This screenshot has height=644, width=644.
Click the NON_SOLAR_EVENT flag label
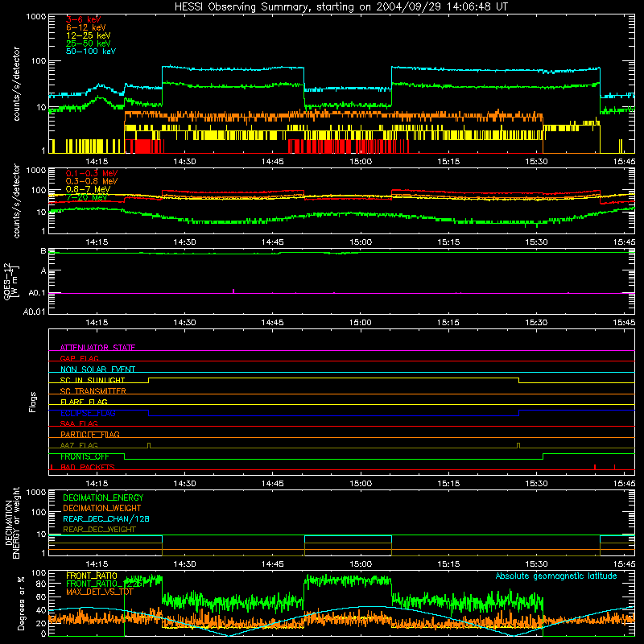[97, 369]
